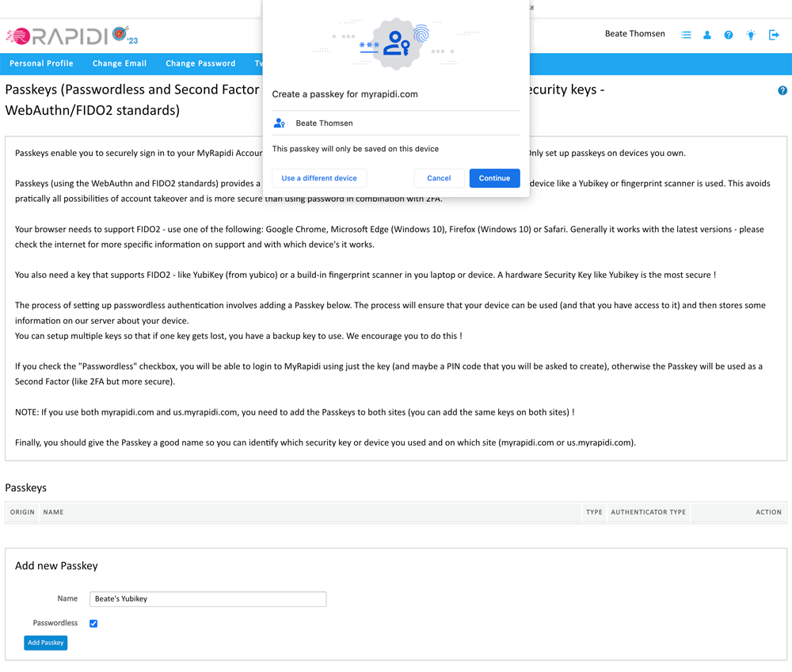
Task: Open the help question-mark icon in the header
Action: (729, 35)
